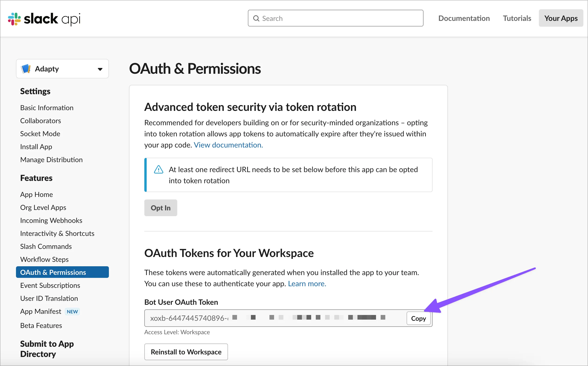Open the Socket Mode page
This screenshot has width=588, height=366.
pyautogui.click(x=40, y=134)
